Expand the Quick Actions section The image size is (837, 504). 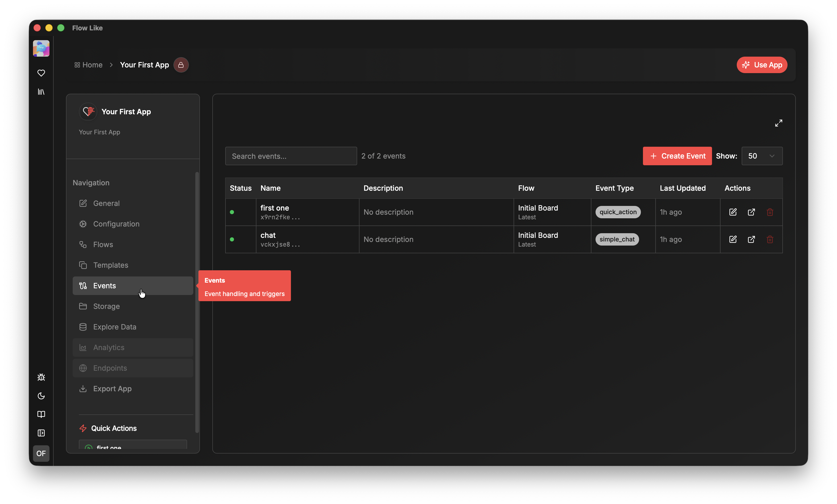(113, 428)
